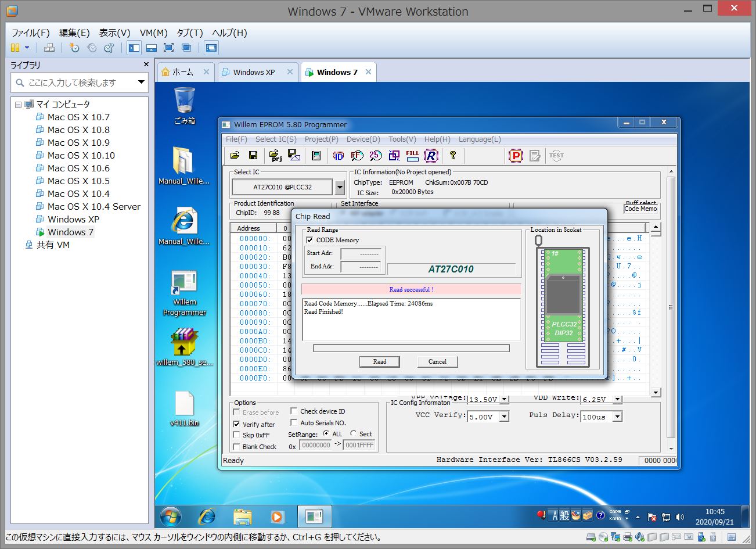This screenshot has width=756, height=549.
Task: Click the R chip read toolbar icon
Action: coord(431,155)
